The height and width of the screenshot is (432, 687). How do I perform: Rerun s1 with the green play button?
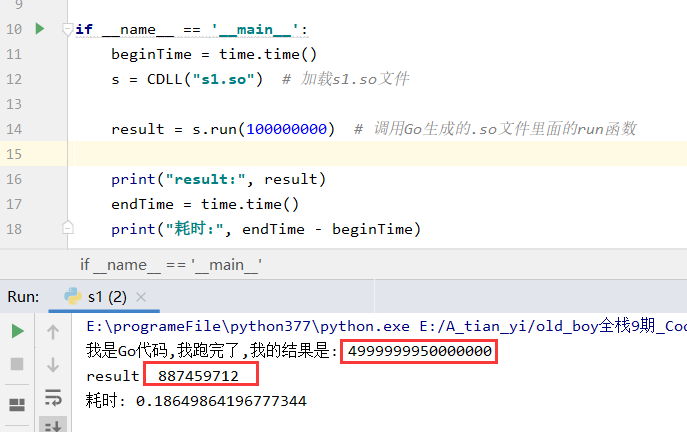point(18,331)
